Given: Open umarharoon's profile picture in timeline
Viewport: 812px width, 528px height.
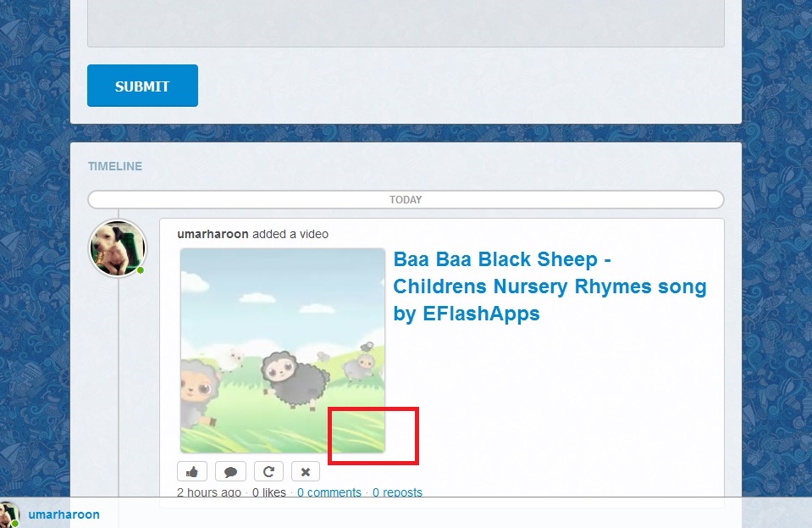Looking at the screenshot, I should tap(118, 248).
